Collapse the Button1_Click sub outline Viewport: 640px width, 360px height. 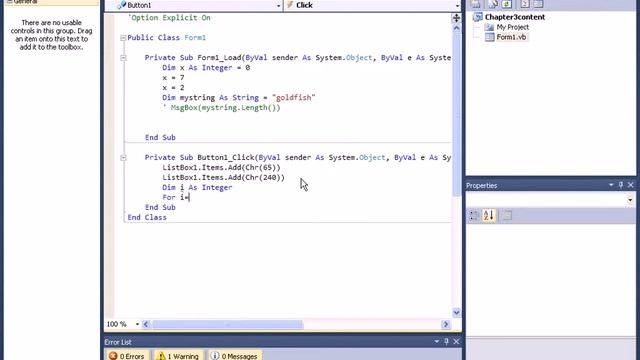coord(123,158)
